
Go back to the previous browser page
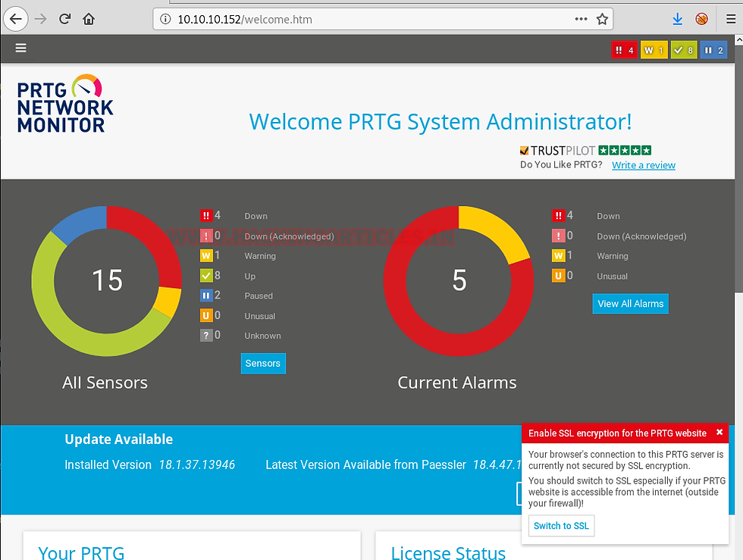tap(16, 19)
